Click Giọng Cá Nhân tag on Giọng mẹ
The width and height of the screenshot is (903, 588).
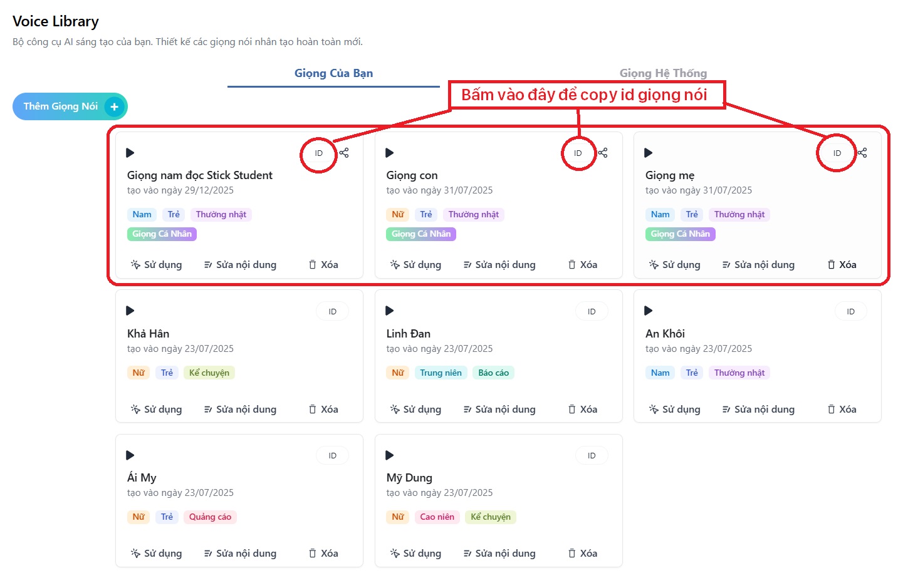(x=680, y=234)
